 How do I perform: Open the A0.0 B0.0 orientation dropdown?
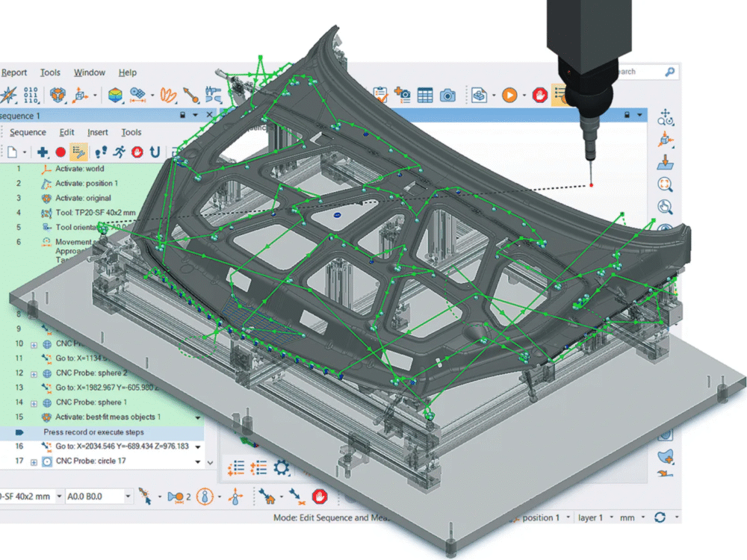pos(128,497)
